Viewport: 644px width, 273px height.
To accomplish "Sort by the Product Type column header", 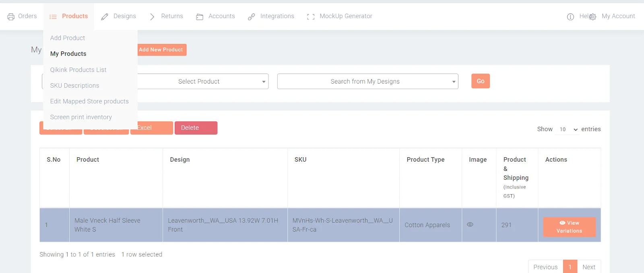I will [x=431, y=178].
